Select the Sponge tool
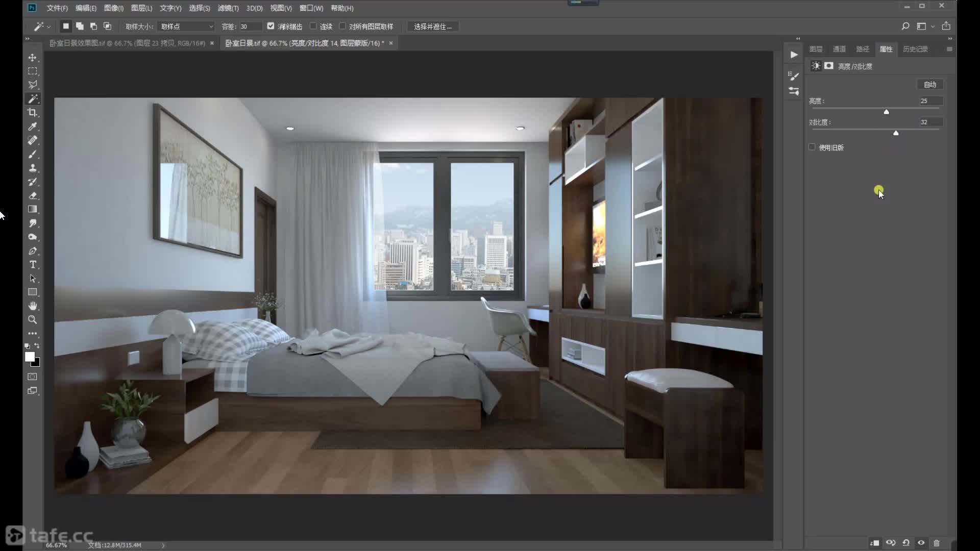This screenshot has height=551, width=980. pos(32,237)
